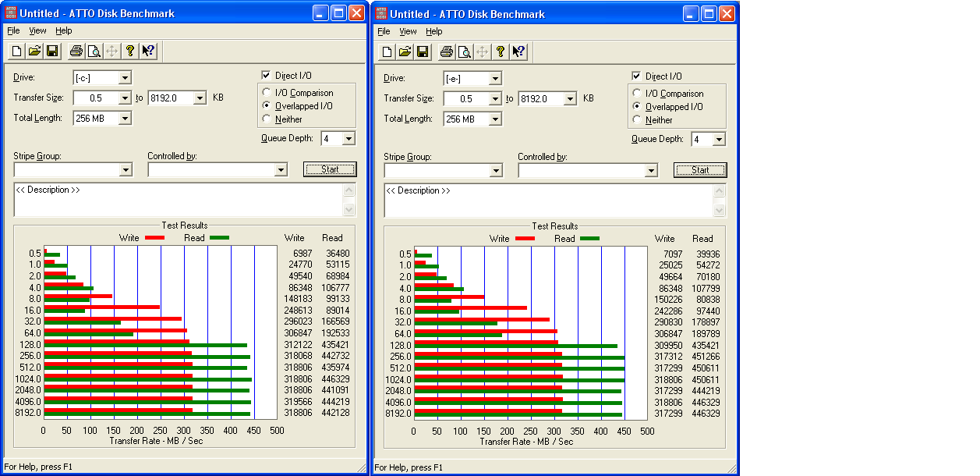
Task: Click green Read legend swatch, left window
Action: [x=220, y=237]
